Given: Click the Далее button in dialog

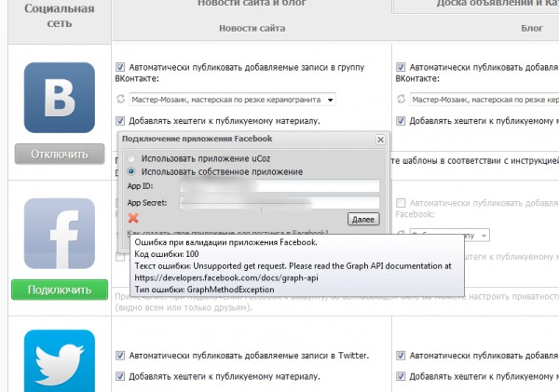Looking at the screenshot, I should (x=363, y=219).
